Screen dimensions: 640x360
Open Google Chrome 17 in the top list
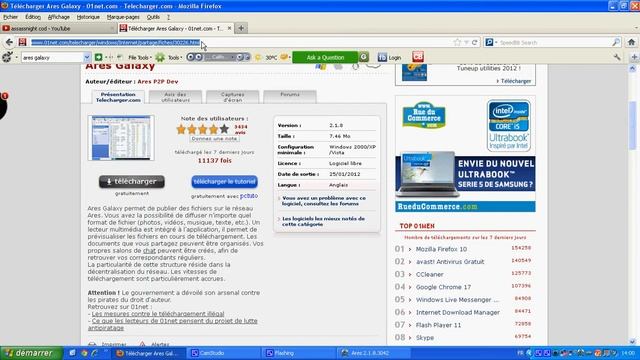[443, 287]
